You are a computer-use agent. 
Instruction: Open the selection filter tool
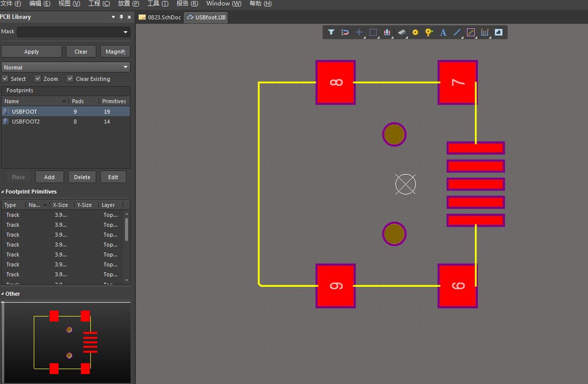331,32
